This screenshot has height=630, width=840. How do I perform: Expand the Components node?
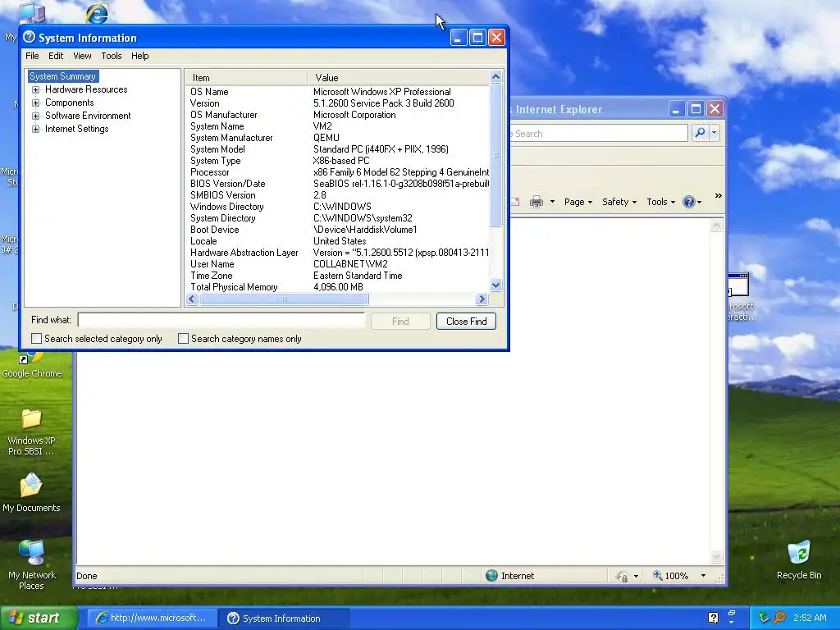pos(35,103)
